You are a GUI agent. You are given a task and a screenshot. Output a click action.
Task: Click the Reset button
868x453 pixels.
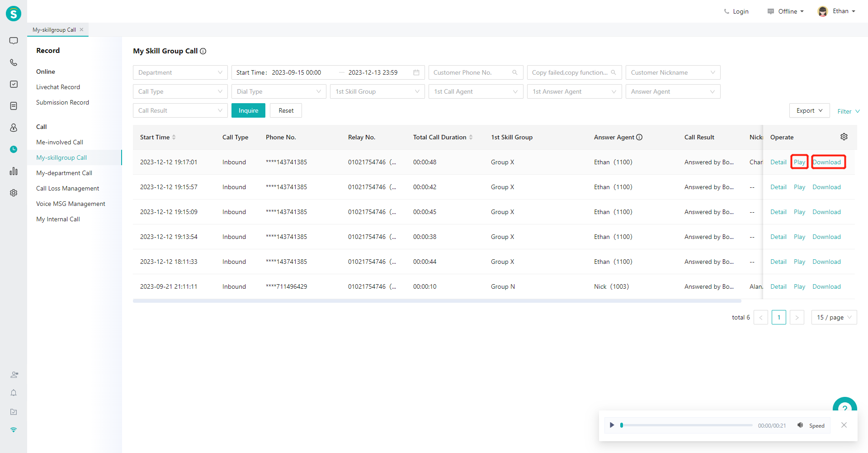tap(286, 110)
